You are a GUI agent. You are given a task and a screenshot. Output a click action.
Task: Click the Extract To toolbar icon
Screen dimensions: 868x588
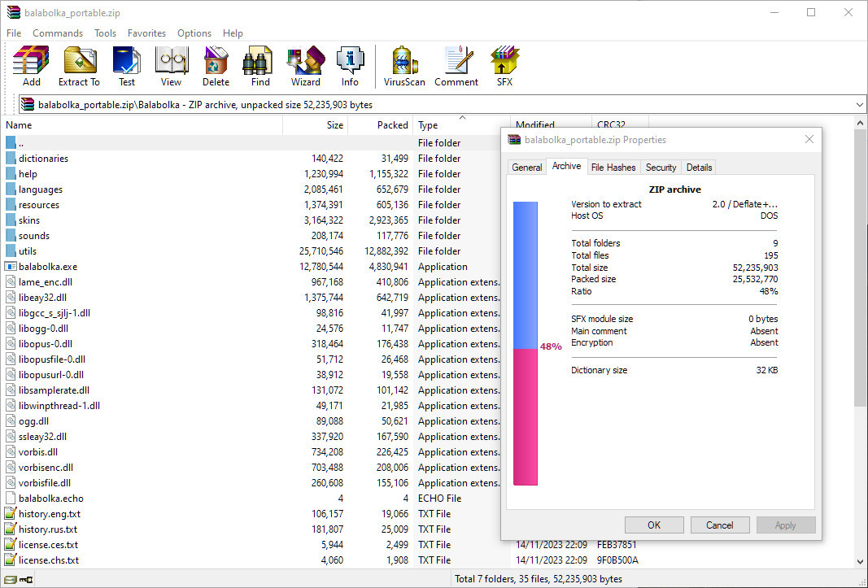(79, 60)
